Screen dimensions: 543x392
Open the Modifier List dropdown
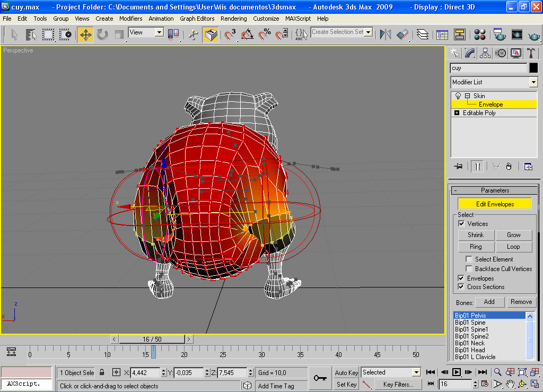533,82
